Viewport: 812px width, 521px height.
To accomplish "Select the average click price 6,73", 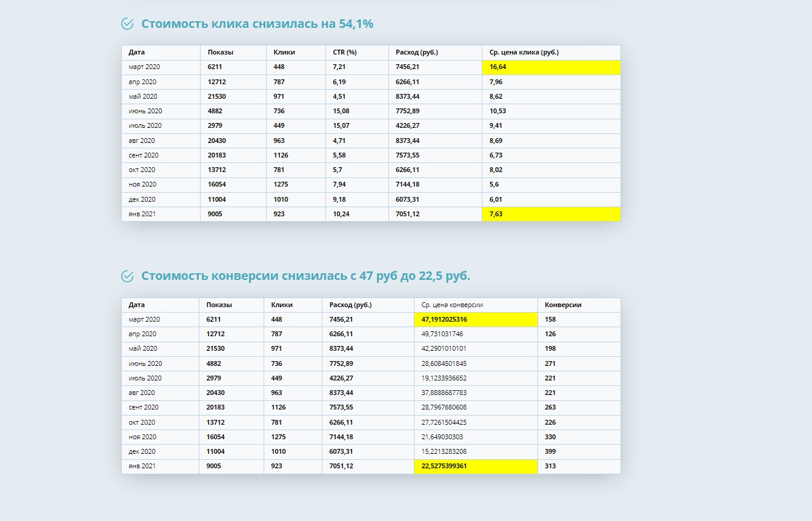I will point(496,155).
